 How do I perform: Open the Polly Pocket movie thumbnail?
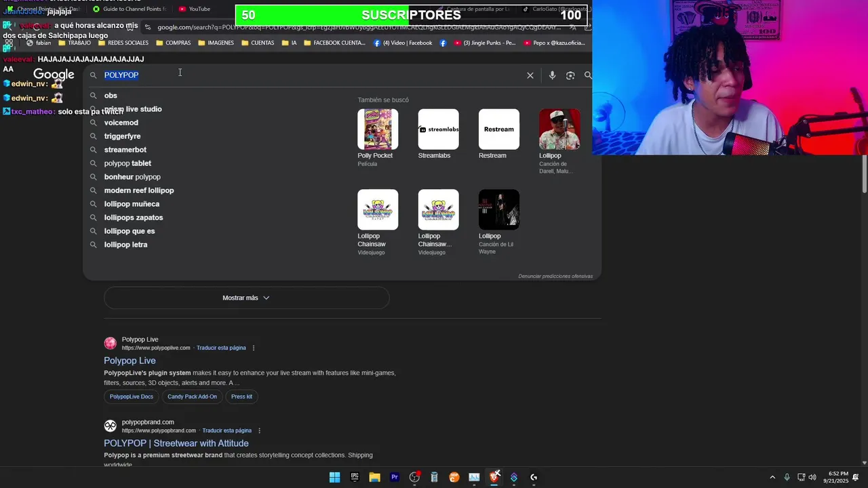pos(378,129)
